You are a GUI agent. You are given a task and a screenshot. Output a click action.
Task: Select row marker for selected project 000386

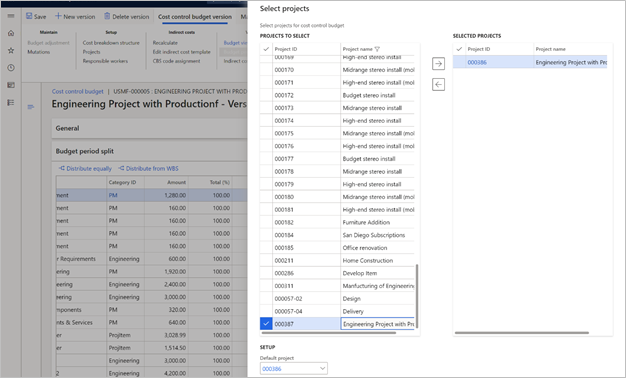tap(459, 62)
